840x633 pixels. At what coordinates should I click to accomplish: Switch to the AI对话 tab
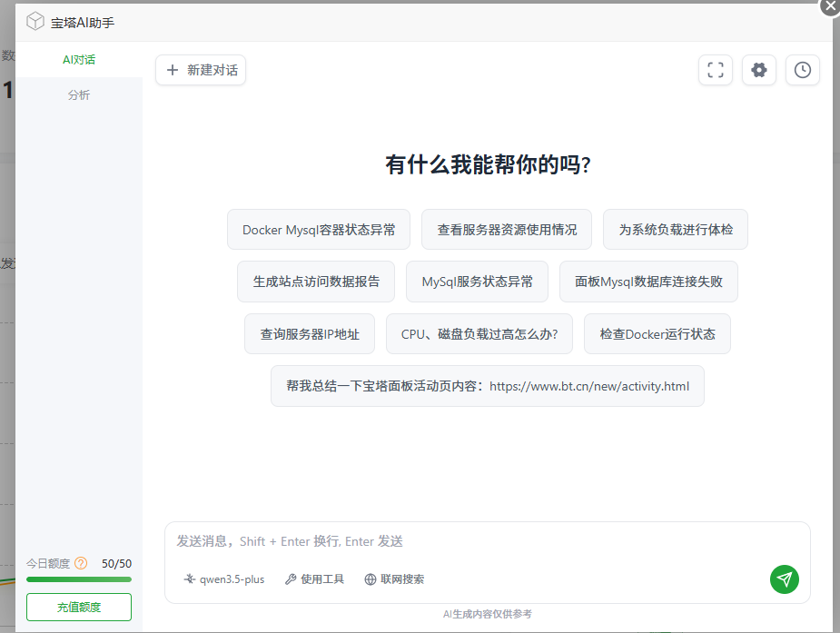[x=79, y=59]
